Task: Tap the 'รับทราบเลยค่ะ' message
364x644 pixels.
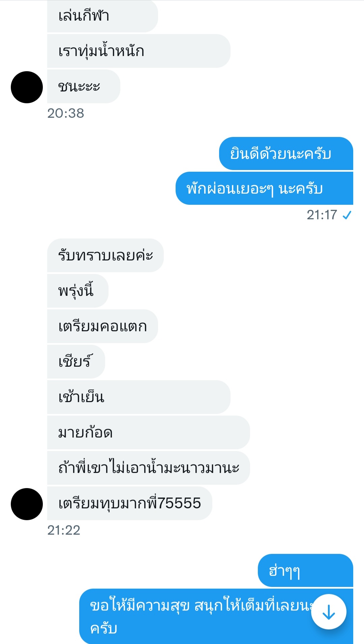Action: [x=105, y=255]
